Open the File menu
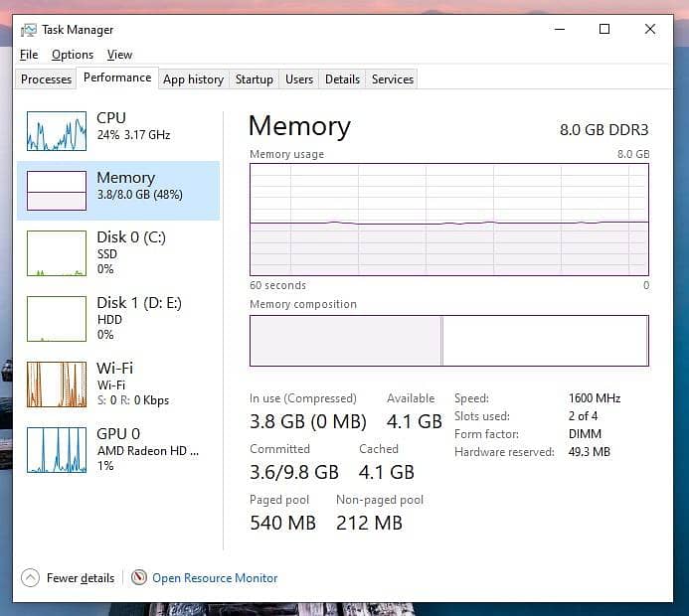The height and width of the screenshot is (616, 689). tap(29, 55)
